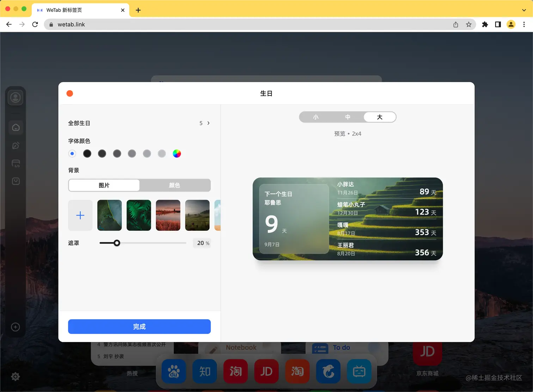Open the code window sidebar icon

click(x=16, y=163)
